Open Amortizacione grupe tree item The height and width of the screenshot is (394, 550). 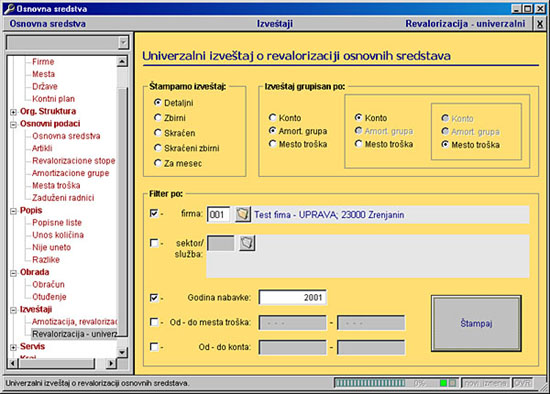(71, 173)
